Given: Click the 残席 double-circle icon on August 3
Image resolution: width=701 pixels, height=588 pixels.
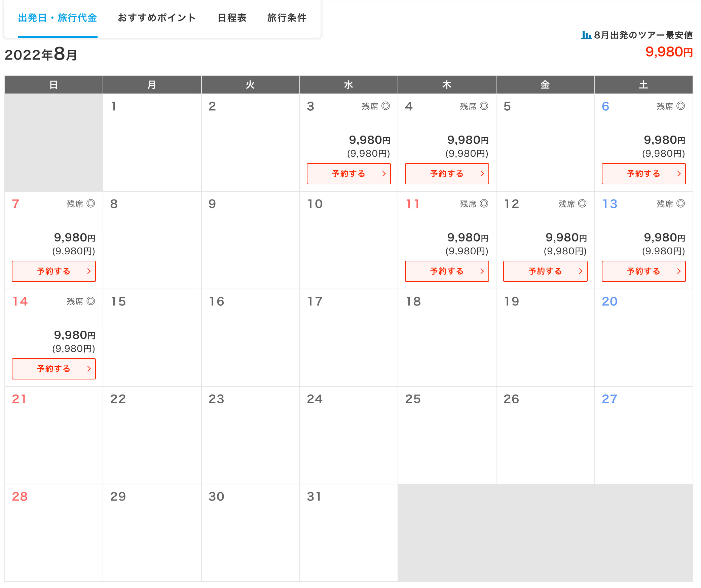Looking at the screenshot, I should coord(385,106).
